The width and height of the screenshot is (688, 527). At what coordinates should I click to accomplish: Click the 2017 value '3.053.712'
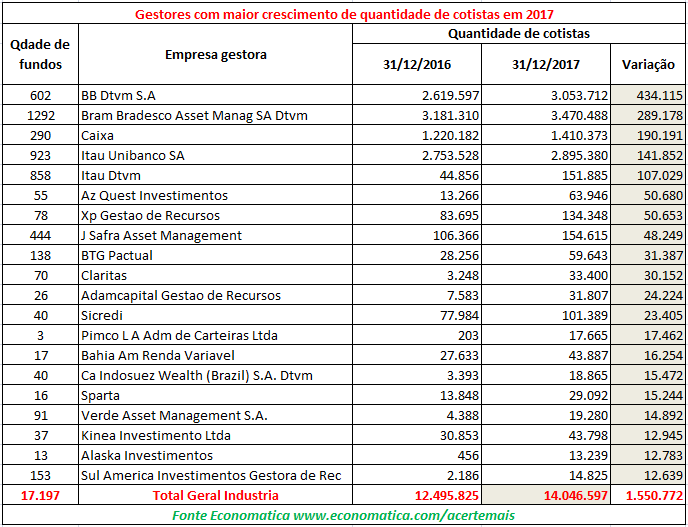[x=546, y=95]
